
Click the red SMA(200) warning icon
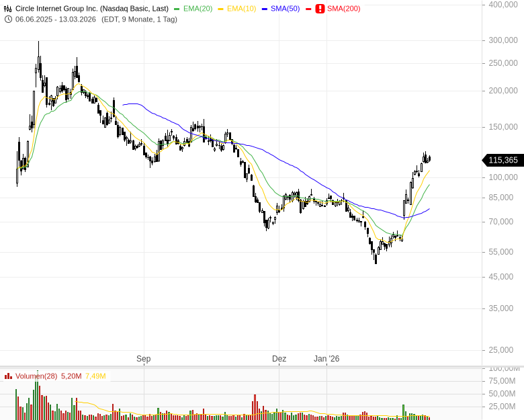tap(320, 9)
